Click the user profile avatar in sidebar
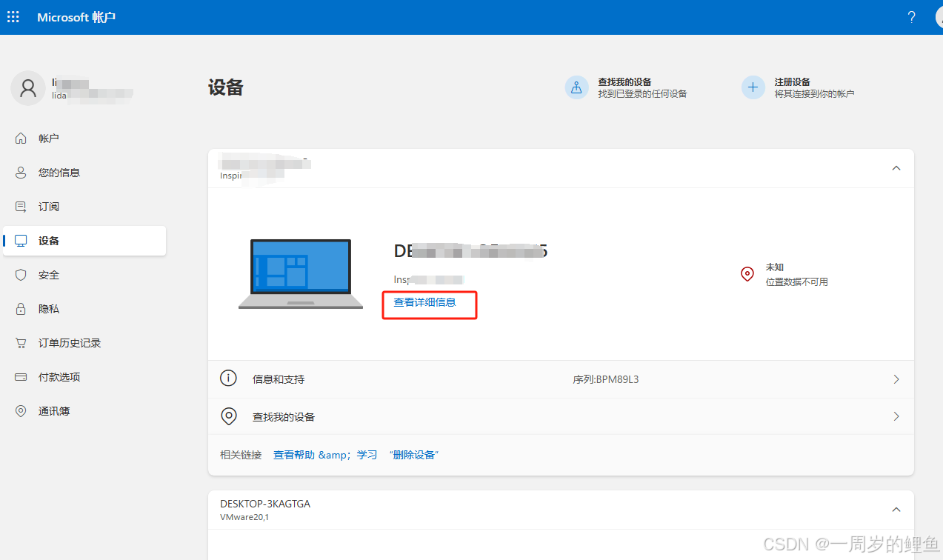The width and height of the screenshot is (943, 560). click(x=28, y=89)
